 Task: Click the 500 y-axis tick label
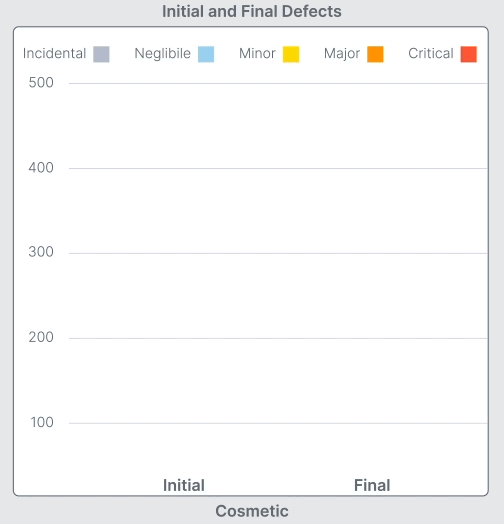coord(41,83)
